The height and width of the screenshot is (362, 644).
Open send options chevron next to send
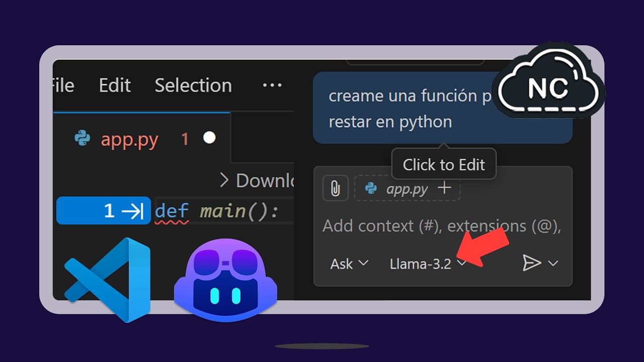point(553,263)
